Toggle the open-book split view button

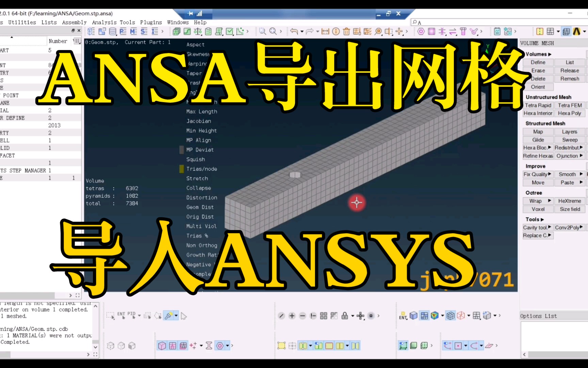[355, 346]
